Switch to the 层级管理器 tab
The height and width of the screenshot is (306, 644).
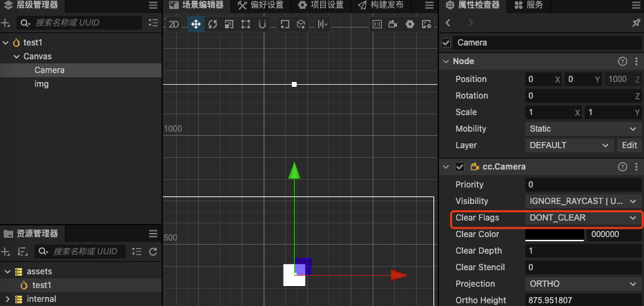pos(32,6)
